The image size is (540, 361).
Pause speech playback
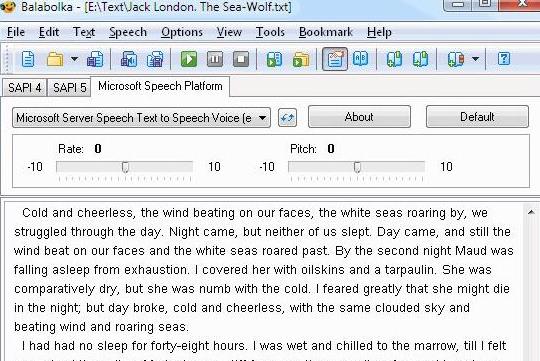215,59
